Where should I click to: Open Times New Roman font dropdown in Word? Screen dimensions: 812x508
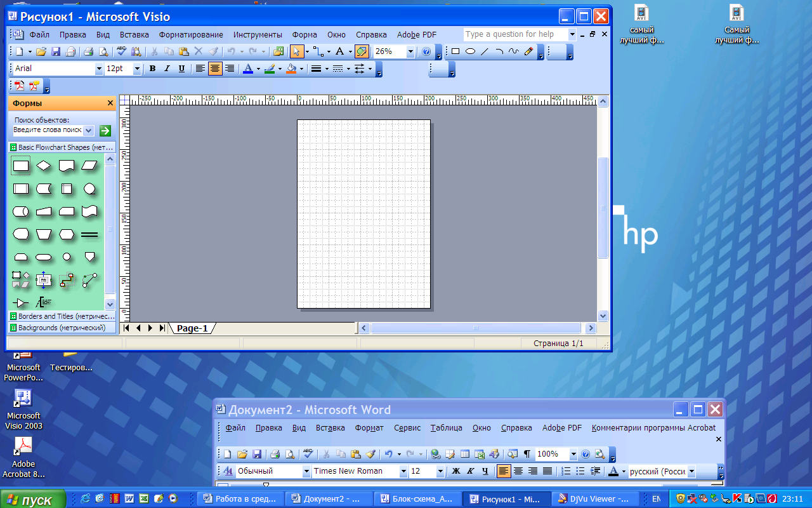(x=403, y=471)
